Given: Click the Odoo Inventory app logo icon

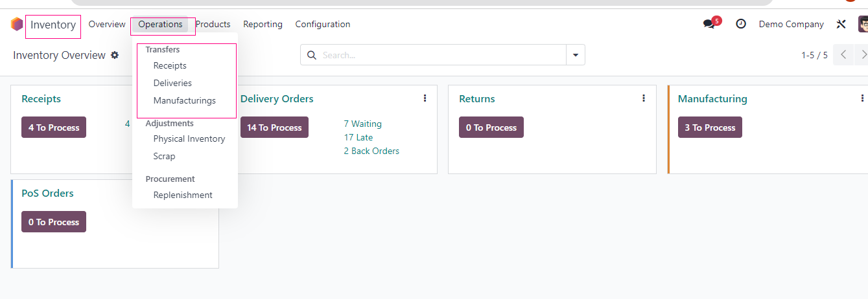Looking at the screenshot, I should point(17,25).
